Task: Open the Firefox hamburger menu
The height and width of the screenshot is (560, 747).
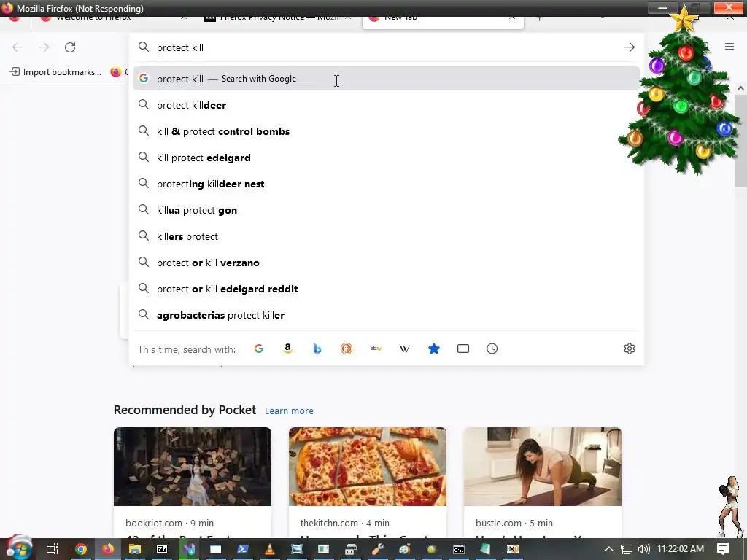Action: (x=729, y=46)
